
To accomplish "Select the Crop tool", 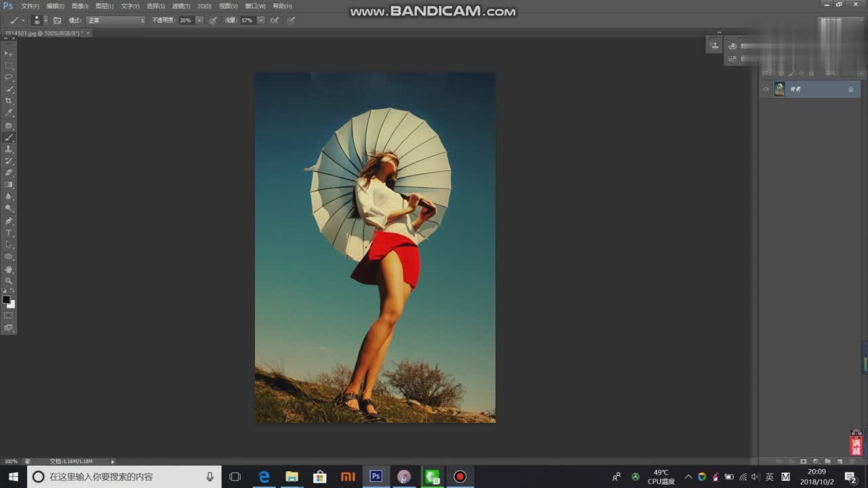I will 9,101.
